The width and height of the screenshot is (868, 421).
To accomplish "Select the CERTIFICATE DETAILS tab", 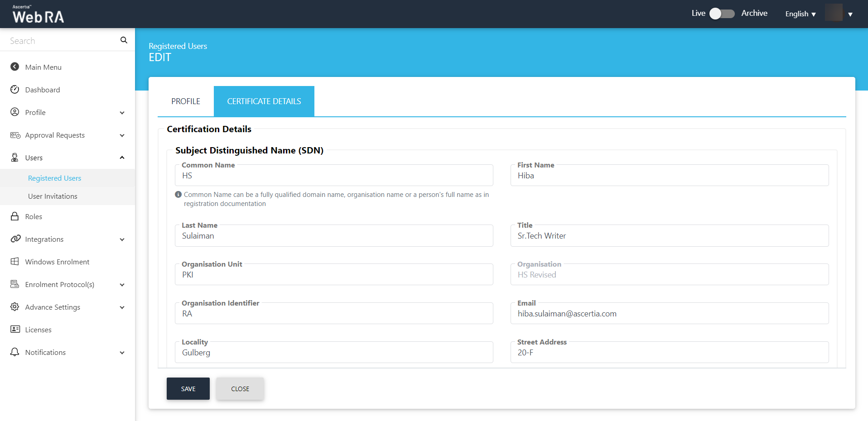I will (264, 101).
